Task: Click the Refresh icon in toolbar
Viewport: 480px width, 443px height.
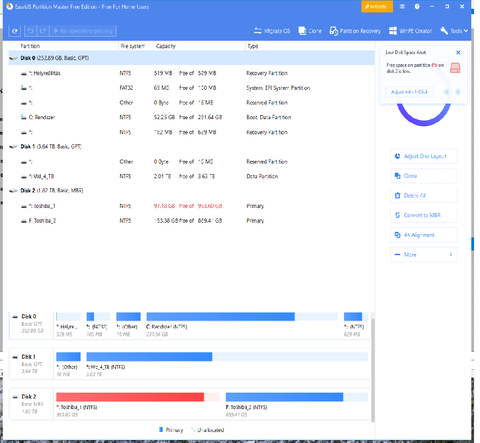Action: (x=15, y=31)
